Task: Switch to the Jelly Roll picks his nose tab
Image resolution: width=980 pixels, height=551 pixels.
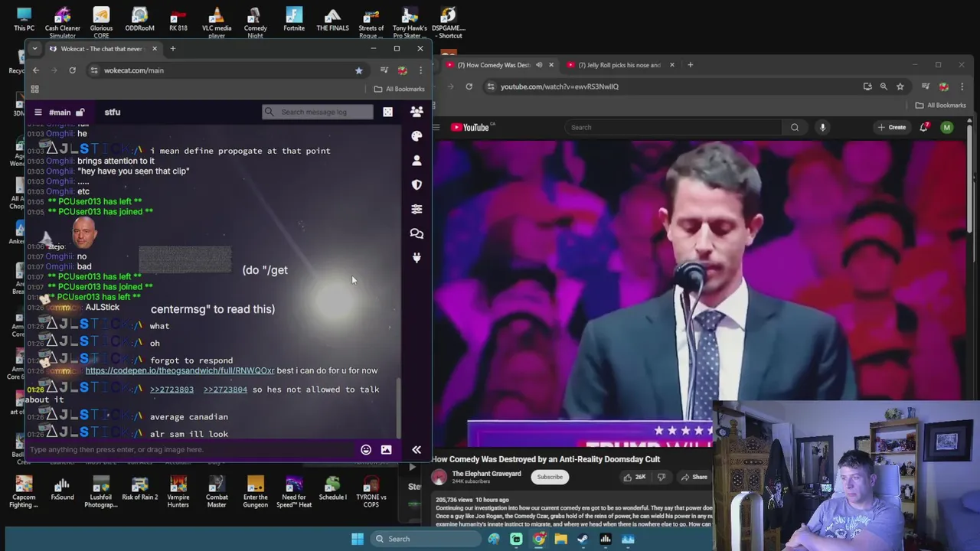Action: coord(619,65)
